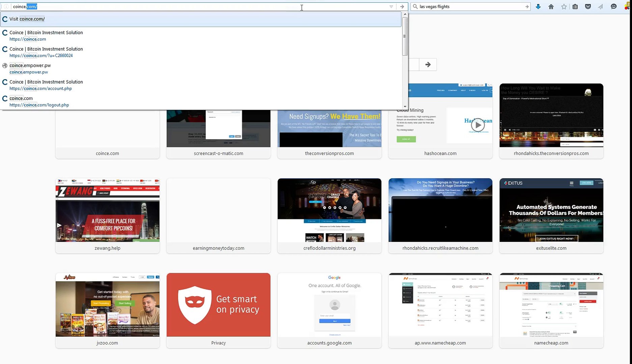Viewport: 632px width, 364px height.
Task: Open the URL bar history dropdown arrow
Action: click(x=391, y=7)
